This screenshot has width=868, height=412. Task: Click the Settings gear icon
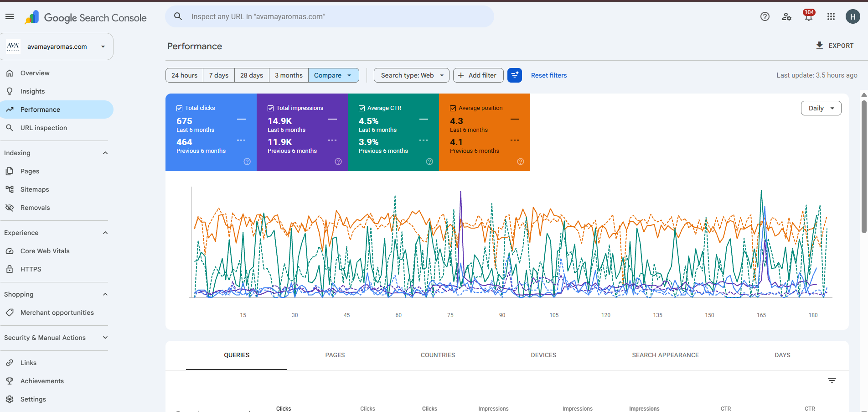(10, 399)
